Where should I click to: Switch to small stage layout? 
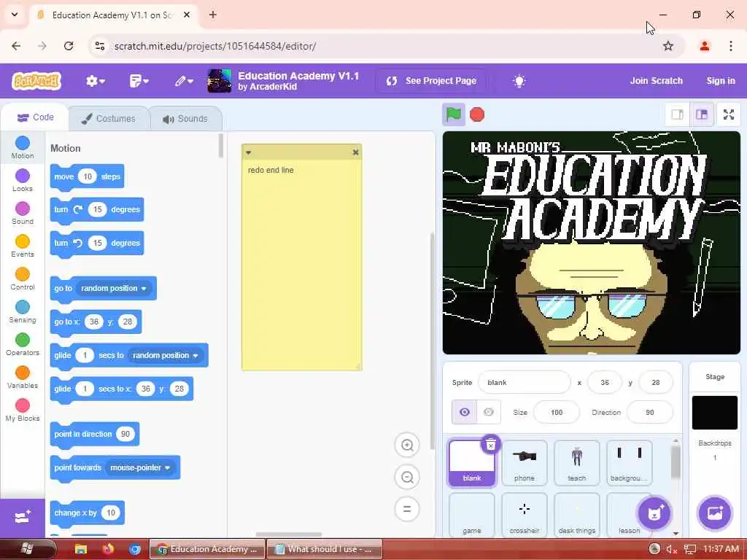click(x=677, y=114)
